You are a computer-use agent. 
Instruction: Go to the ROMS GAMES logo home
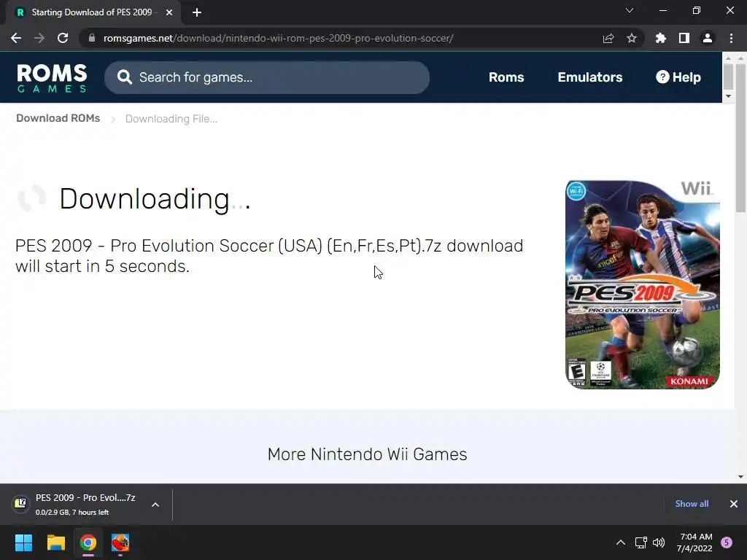(52, 78)
